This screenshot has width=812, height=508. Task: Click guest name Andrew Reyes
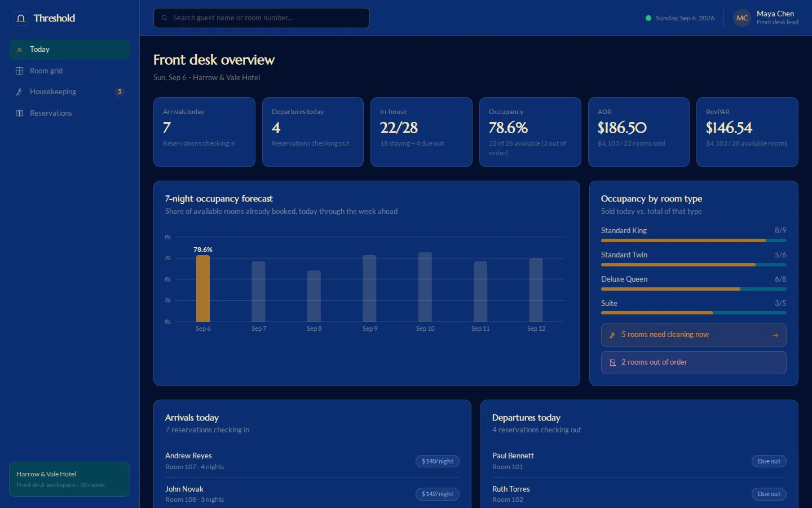[x=188, y=456]
